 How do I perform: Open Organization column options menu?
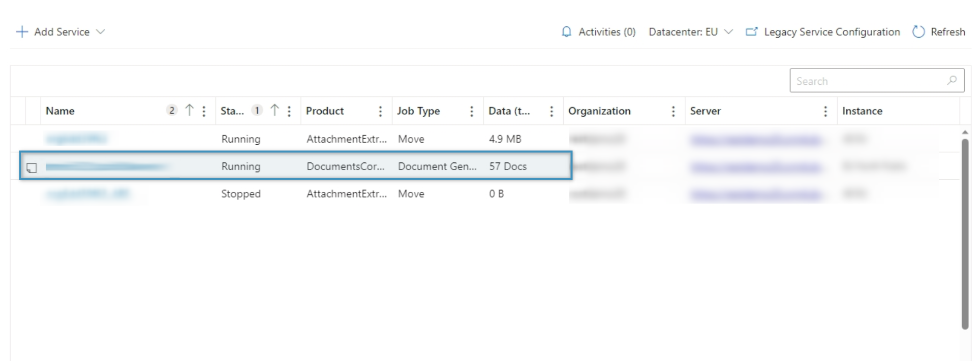click(x=673, y=111)
